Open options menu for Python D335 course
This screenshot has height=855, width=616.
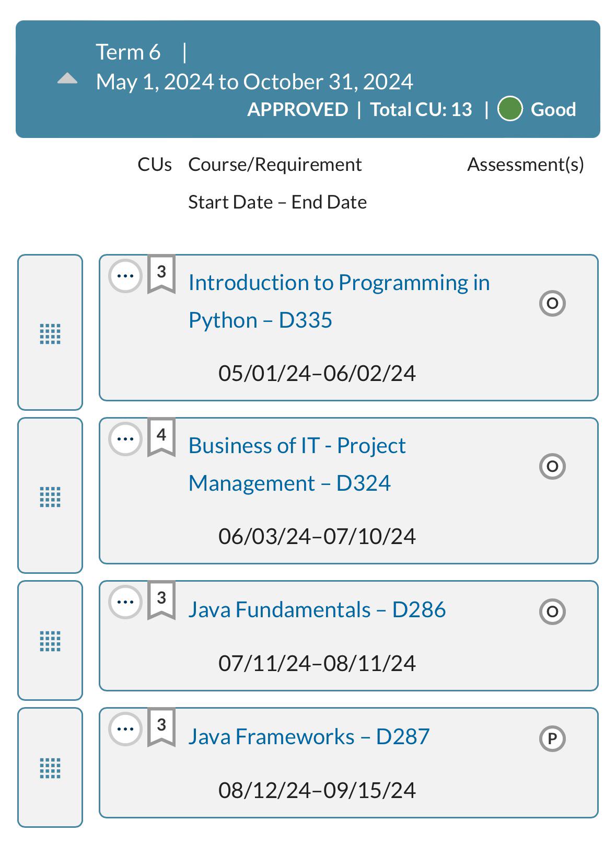(x=125, y=275)
